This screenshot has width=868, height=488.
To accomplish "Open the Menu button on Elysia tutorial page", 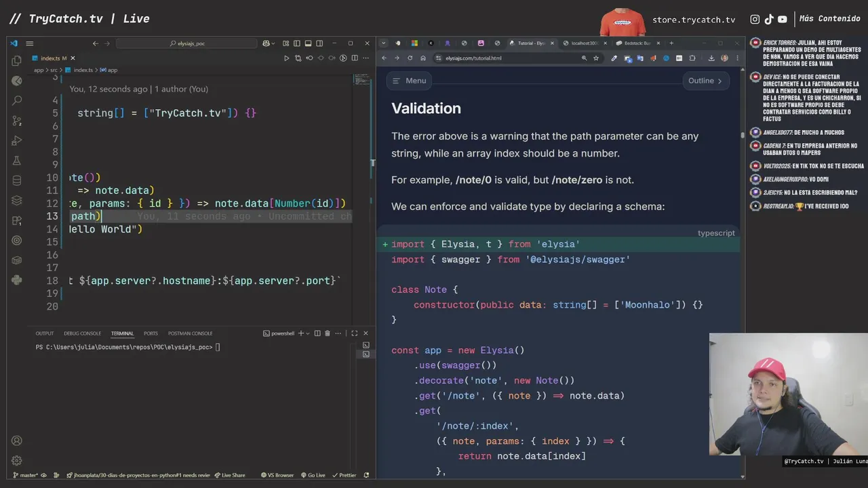I will (409, 81).
